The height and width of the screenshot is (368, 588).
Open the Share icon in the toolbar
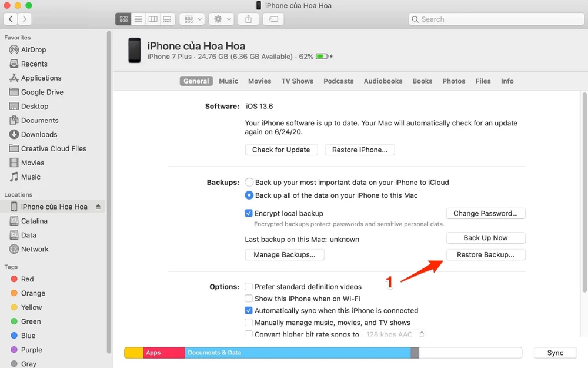tap(248, 18)
